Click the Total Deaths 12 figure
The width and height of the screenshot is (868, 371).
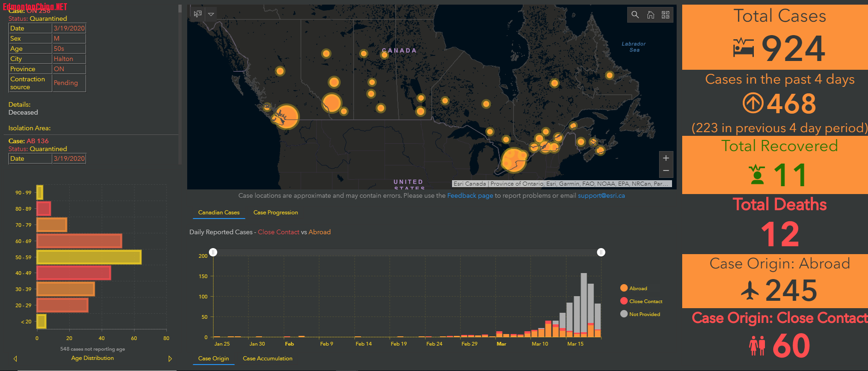pos(780,234)
